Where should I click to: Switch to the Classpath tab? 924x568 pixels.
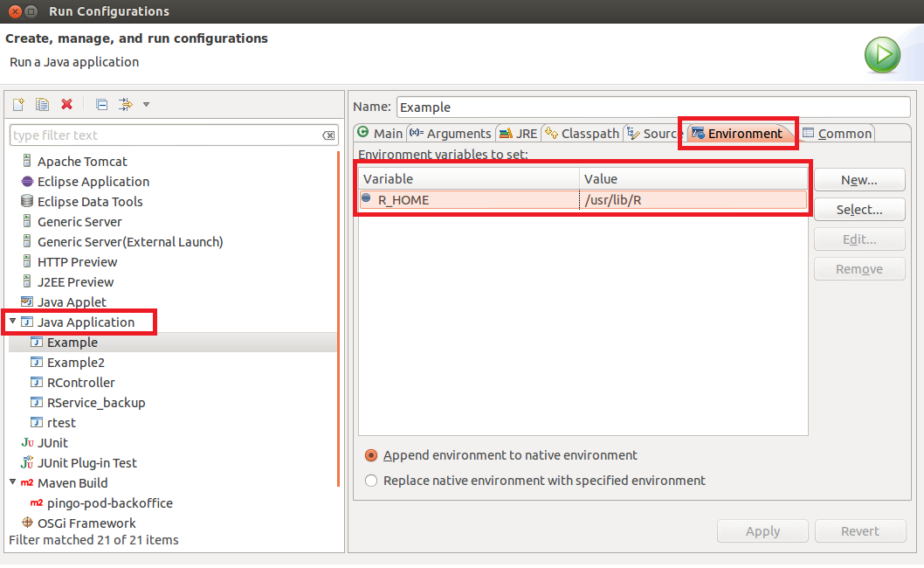coord(583,134)
